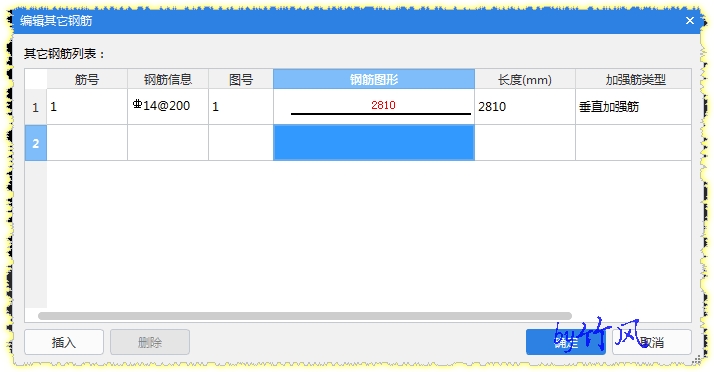Click the empty 加强筋类型 cell in row 2

pyautogui.click(x=633, y=143)
